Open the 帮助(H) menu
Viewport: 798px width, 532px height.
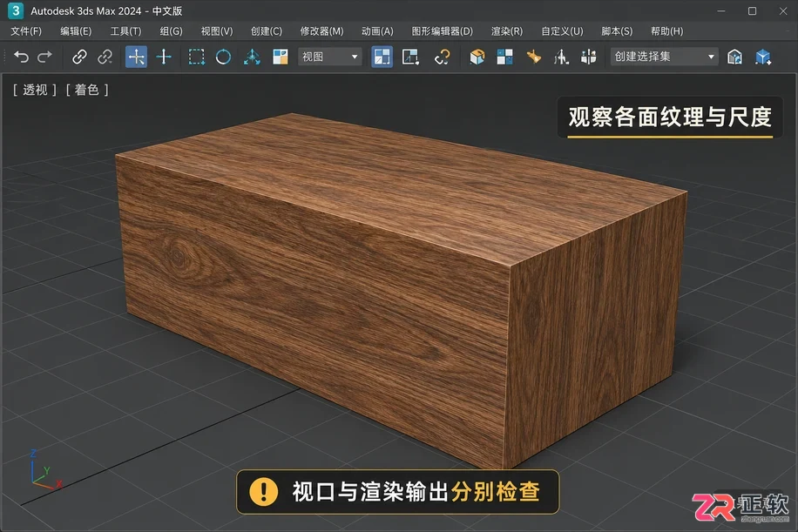click(x=666, y=31)
